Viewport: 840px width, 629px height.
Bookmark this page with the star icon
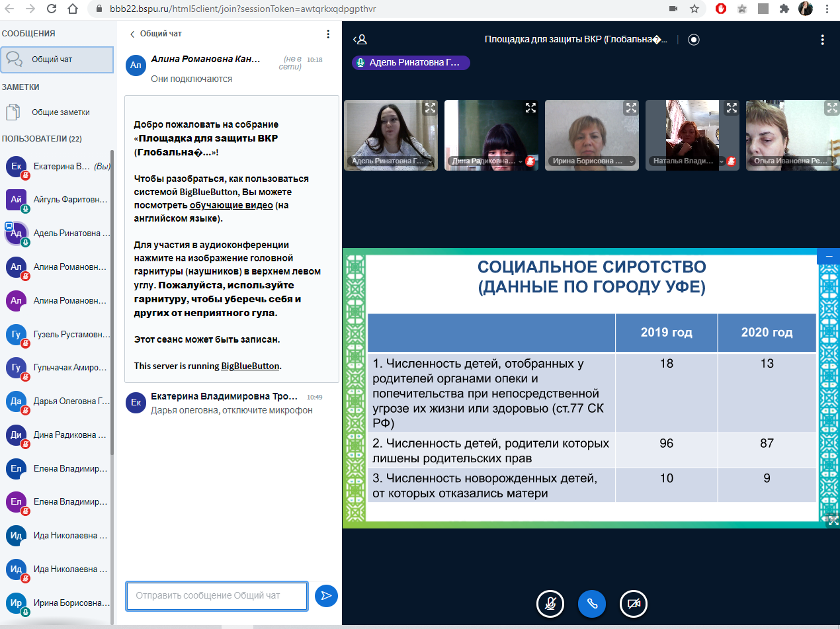pos(694,9)
